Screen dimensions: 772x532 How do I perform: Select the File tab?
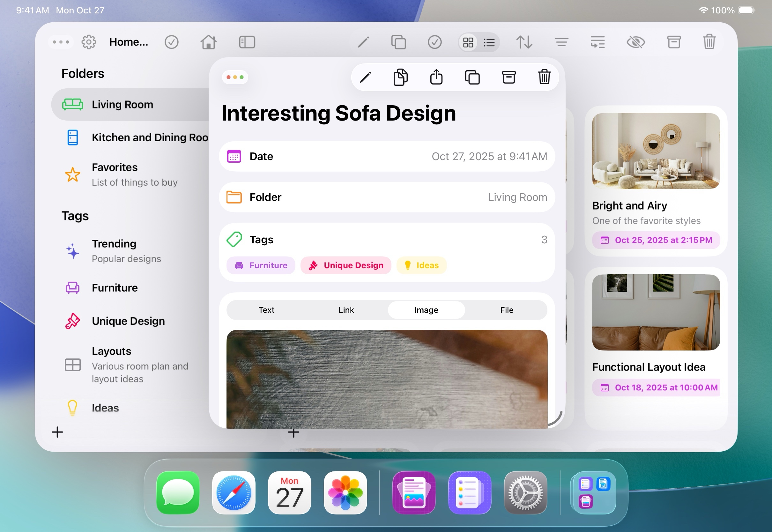point(506,310)
